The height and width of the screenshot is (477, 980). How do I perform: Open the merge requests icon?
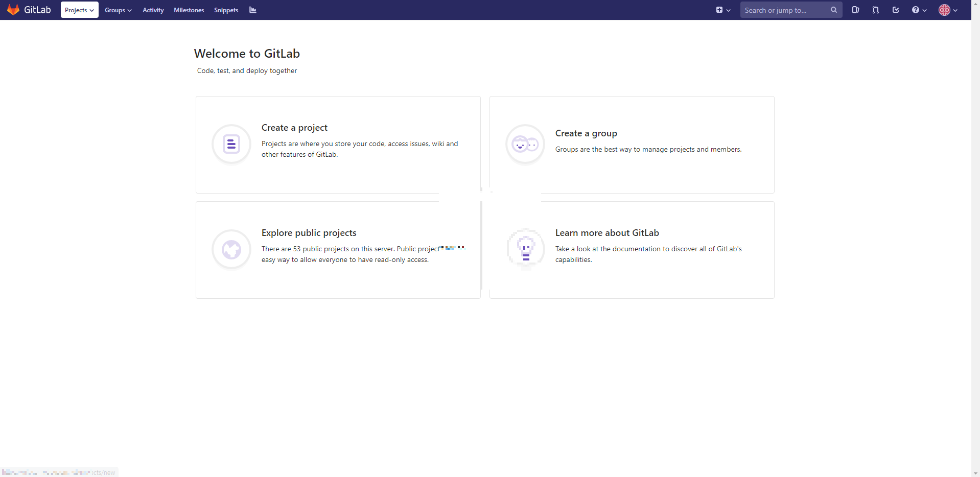(x=876, y=10)
